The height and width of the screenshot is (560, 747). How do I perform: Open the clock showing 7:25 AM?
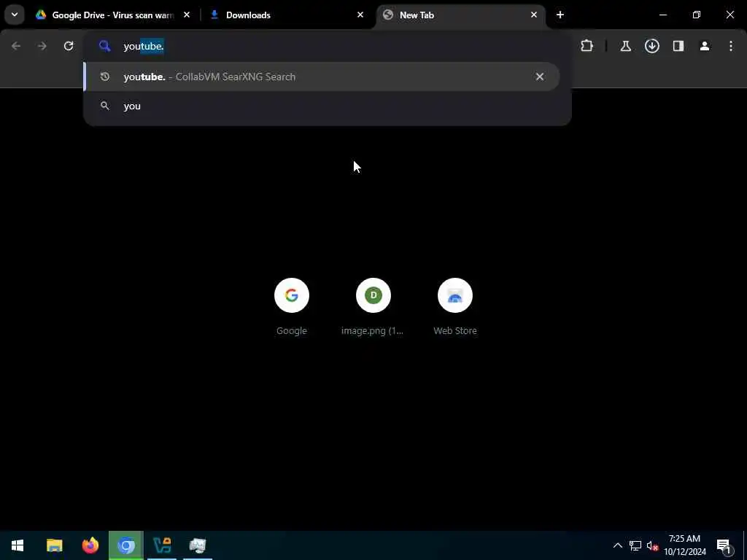click(684, 545)
